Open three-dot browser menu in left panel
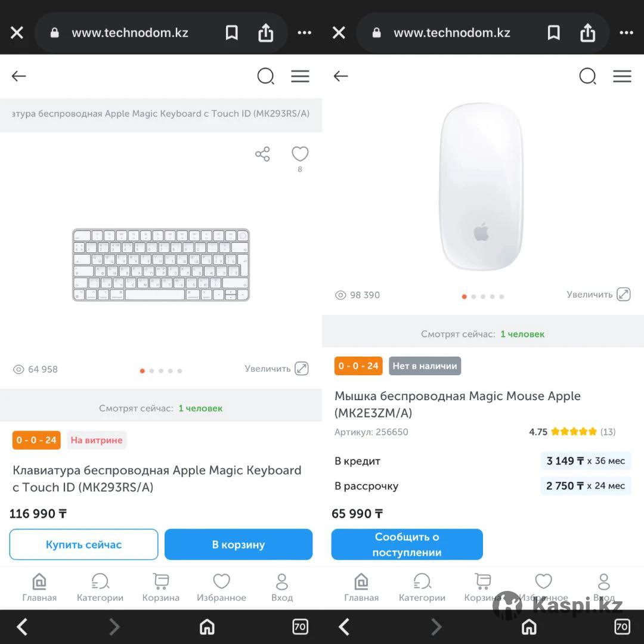 coord(304,33)
